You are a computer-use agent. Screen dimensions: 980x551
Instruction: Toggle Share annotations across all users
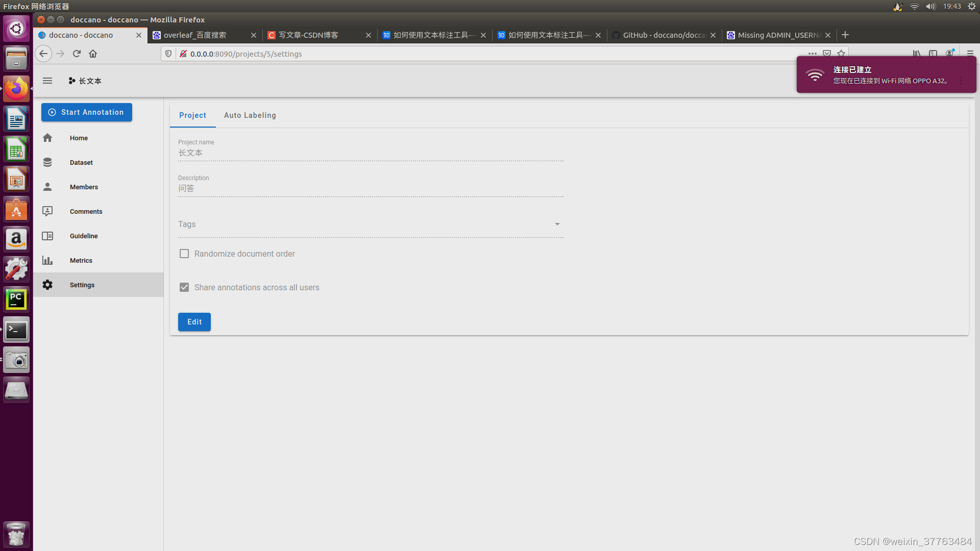coord(184,287)
